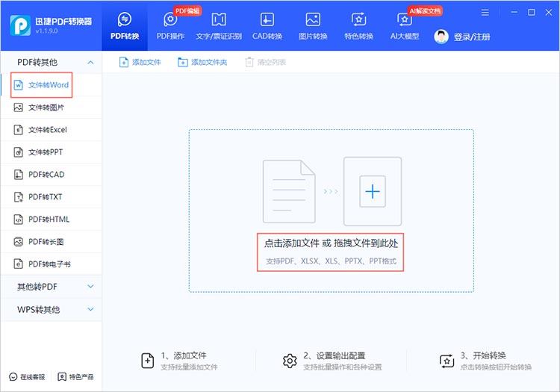560x392 pixels.
Task: Click the step 1 add file icon
Action: click(148, 361)
